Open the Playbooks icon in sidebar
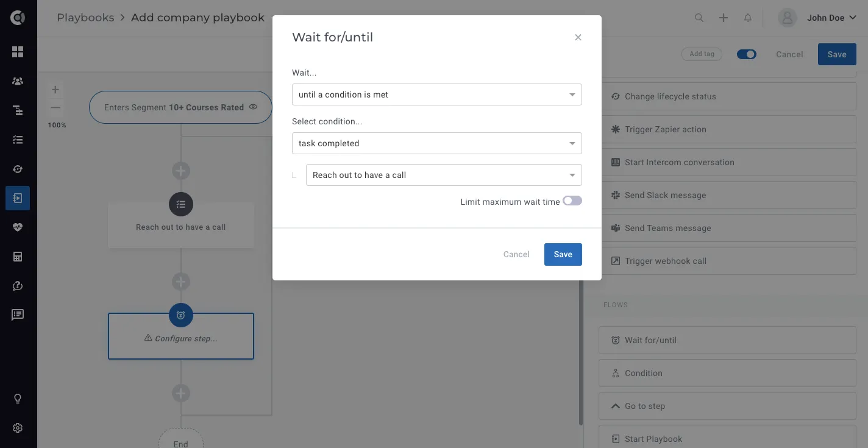 18,198
